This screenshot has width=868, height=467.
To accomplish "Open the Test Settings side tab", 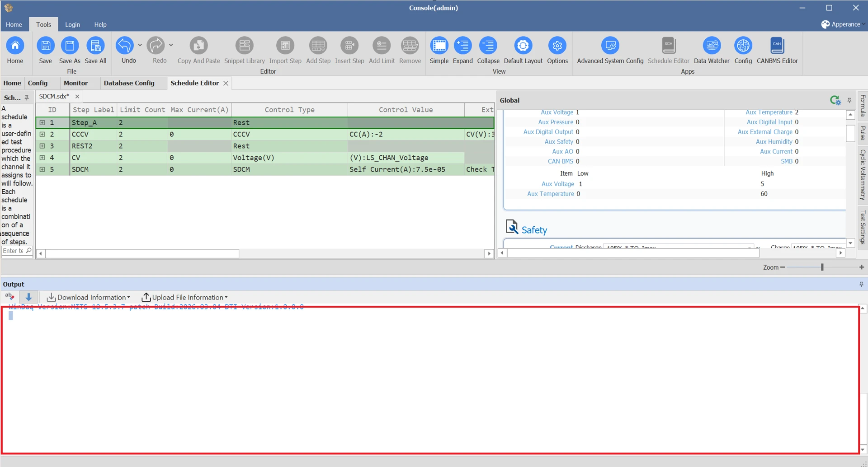I will coord(863,227).
